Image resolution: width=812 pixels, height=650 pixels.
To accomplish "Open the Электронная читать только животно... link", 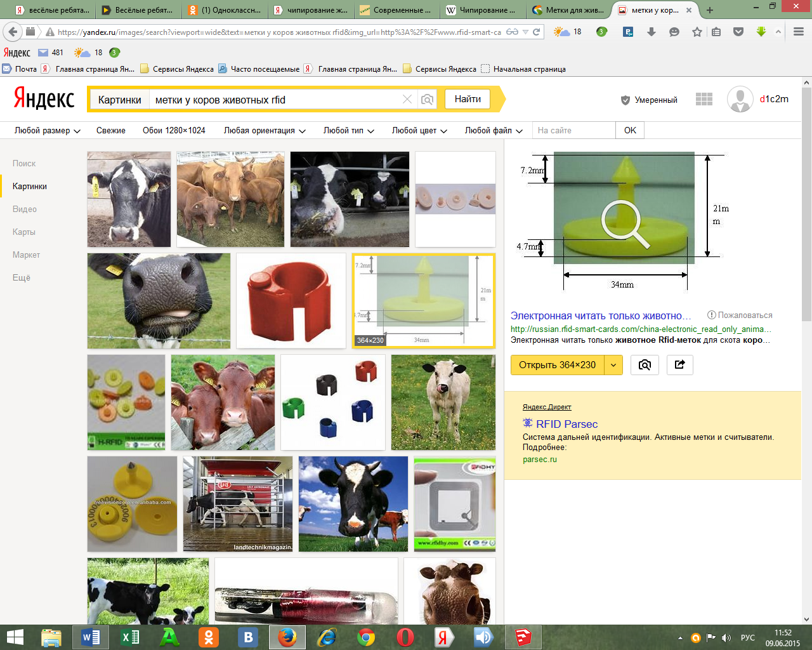I will (601, 315).
